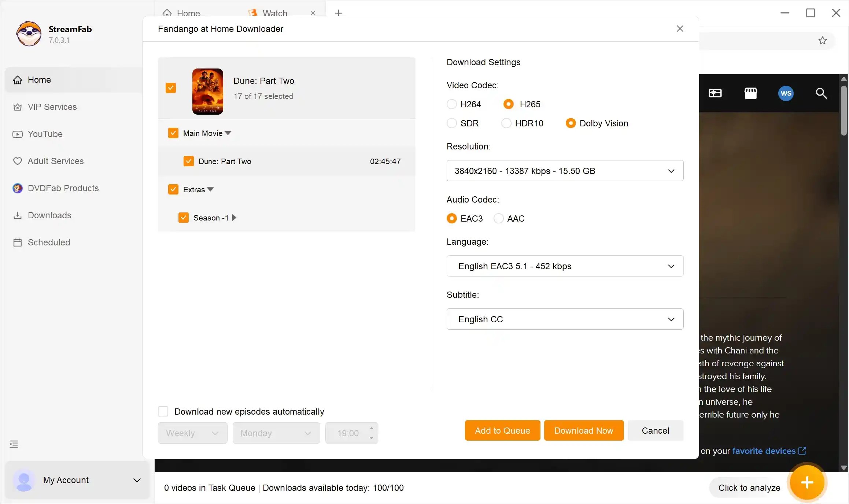Viewport: 849px width, 504px height.
Task: Decrease time with the down stepper arrow
Action: (x=372, y=438)
